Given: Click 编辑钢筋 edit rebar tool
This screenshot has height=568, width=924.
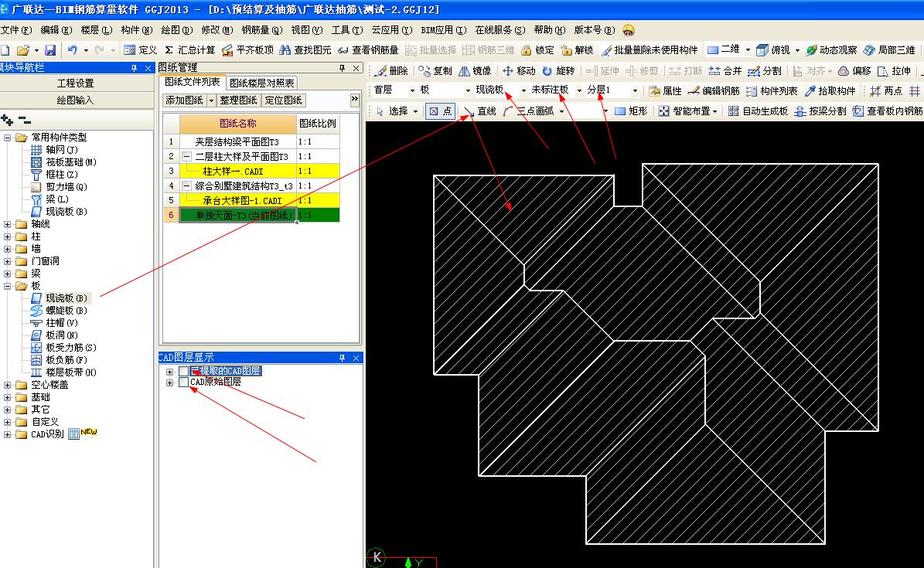Looking at the screenshot, I should point(714,90).
